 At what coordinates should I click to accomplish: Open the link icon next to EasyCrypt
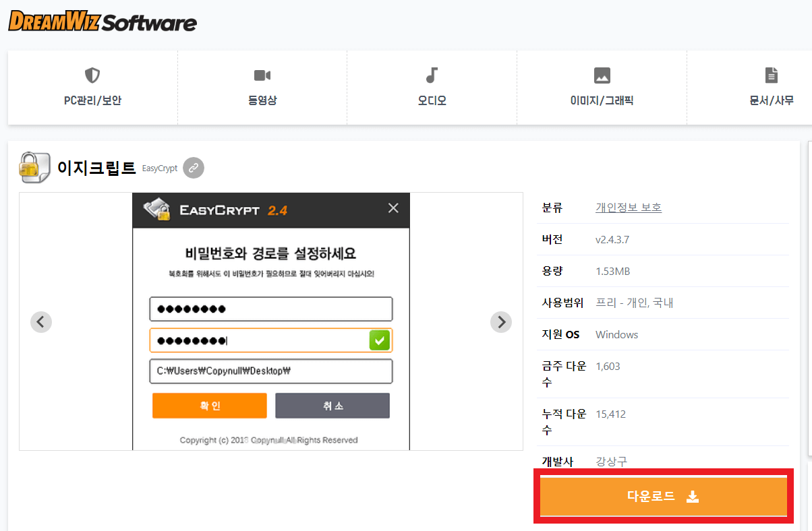click(x=193, y=167)
